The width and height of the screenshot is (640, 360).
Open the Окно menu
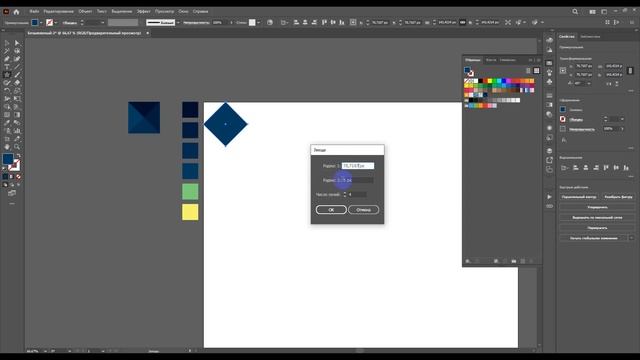pos(183,11)
